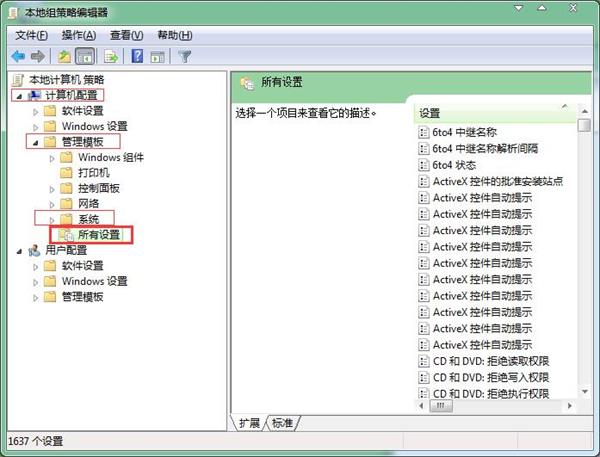Expand 软件设置 under 计算机配置
Image resolution: width=600 pixels, height=457 pixels.
pos(36,112)
